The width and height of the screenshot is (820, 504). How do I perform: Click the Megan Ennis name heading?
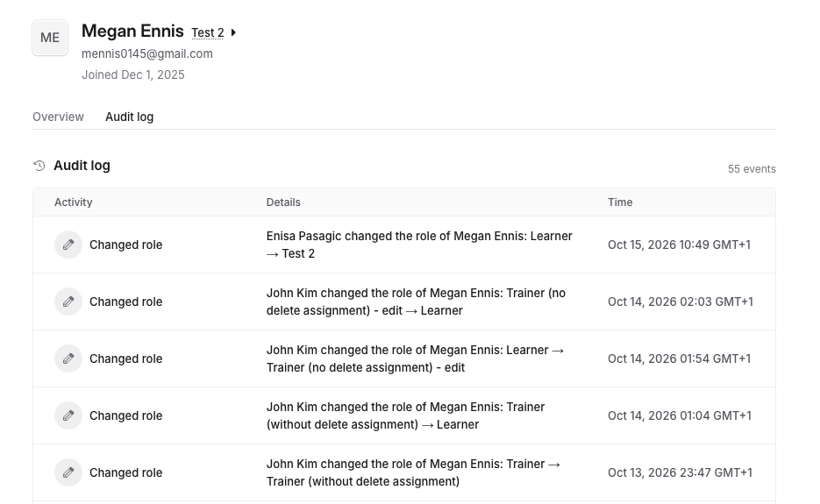[132, 32]
